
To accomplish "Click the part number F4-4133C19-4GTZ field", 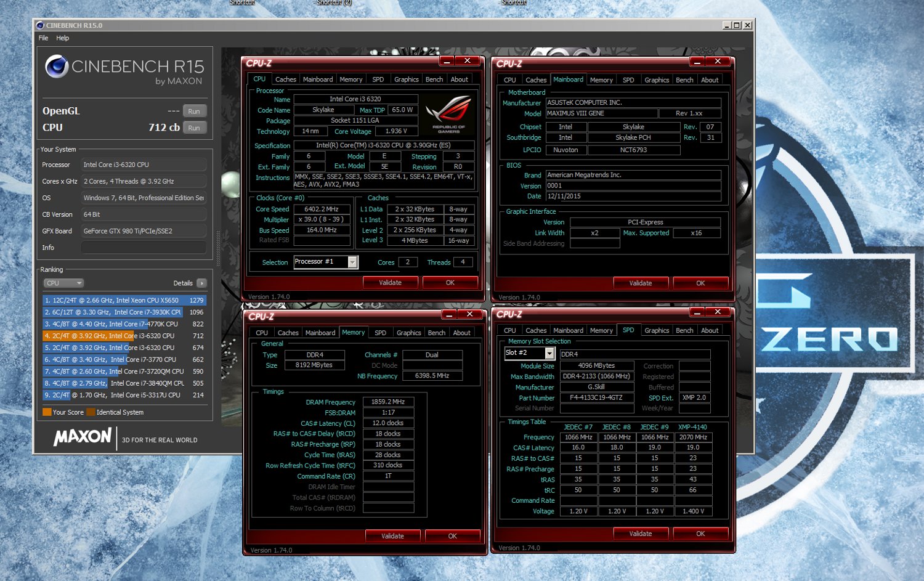I will coord(596,398).
